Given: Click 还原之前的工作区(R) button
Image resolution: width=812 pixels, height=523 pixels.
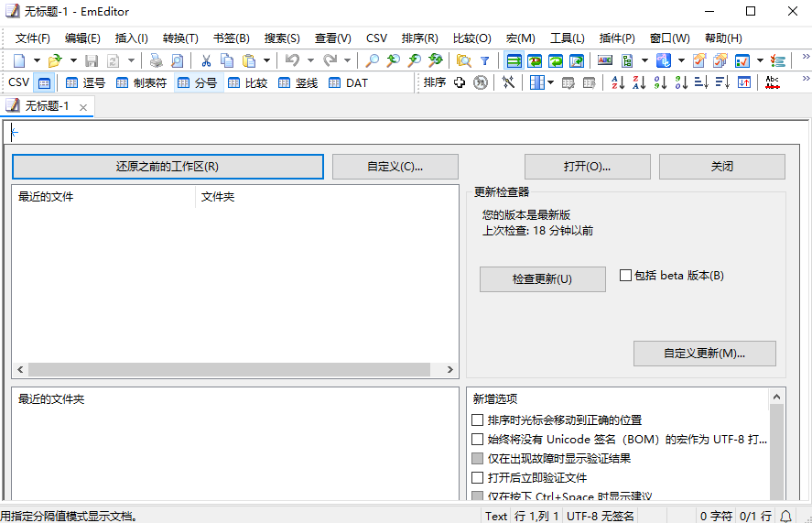Looking at the screenshot, I should point(168,167).
